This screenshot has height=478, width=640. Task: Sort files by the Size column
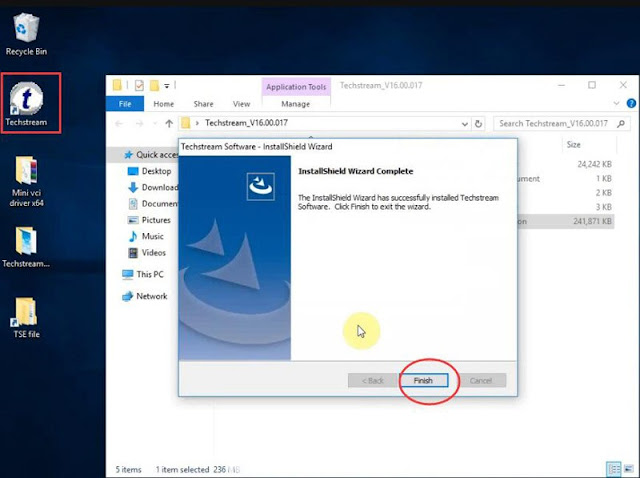(573, 145)
